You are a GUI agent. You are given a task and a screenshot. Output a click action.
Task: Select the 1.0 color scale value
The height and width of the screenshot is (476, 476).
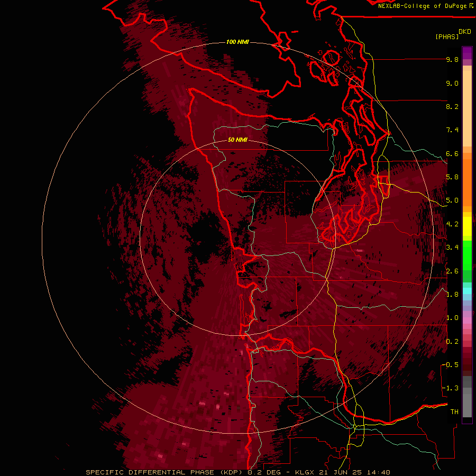click(x=452, y=318)
